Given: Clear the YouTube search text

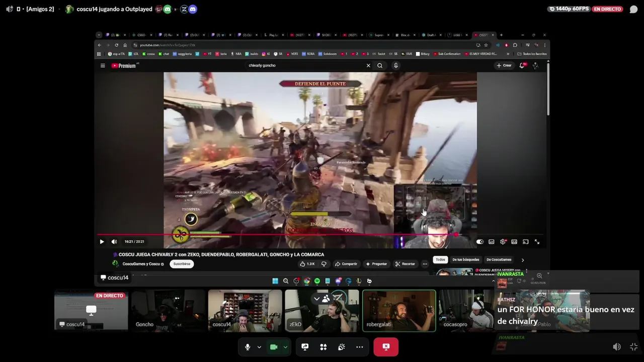Looking at the screenshot, I should [x=368, y=65].
